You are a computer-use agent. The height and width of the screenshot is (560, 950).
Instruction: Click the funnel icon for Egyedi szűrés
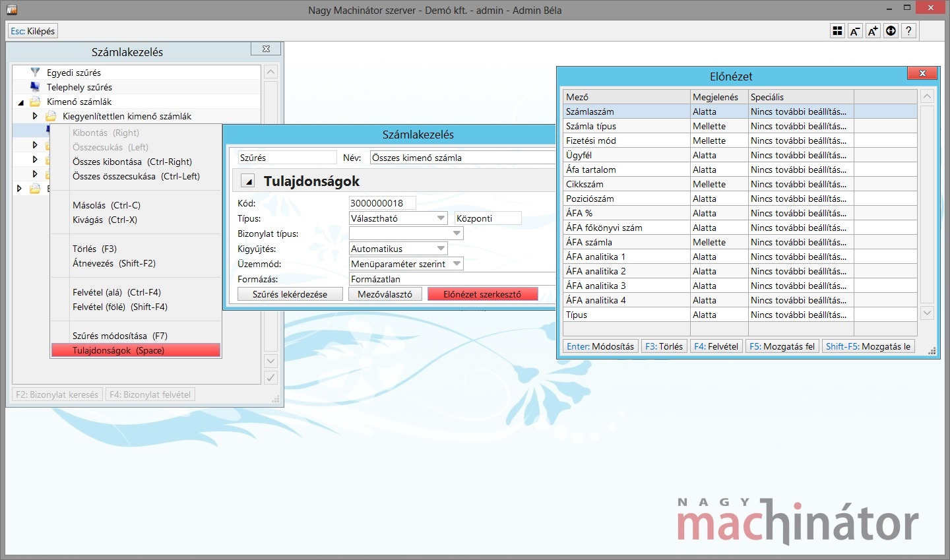point(35,72)
